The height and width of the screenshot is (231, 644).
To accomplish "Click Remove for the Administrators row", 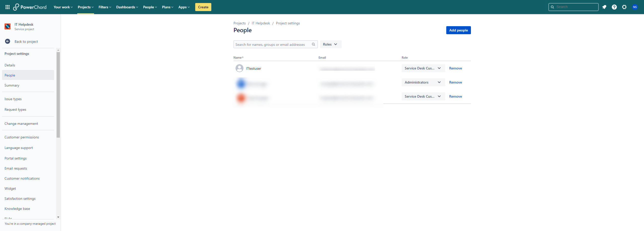I will (456, 82).
